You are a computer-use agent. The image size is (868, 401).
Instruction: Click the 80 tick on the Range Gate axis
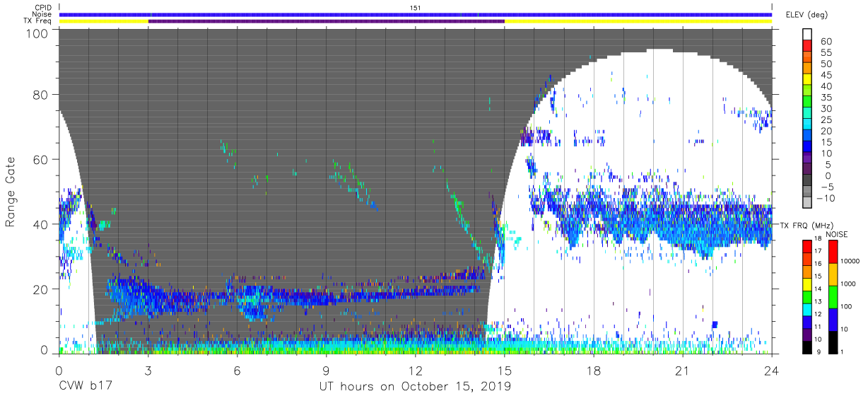tap(40, 95)
